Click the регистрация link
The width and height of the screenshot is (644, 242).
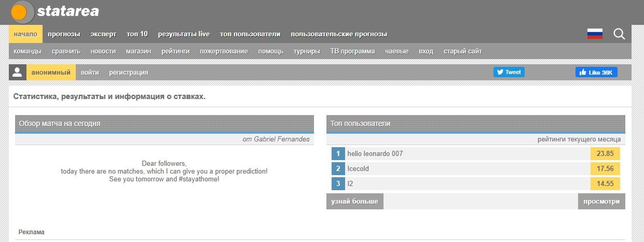pyautogui.click(x=129, y=73)
